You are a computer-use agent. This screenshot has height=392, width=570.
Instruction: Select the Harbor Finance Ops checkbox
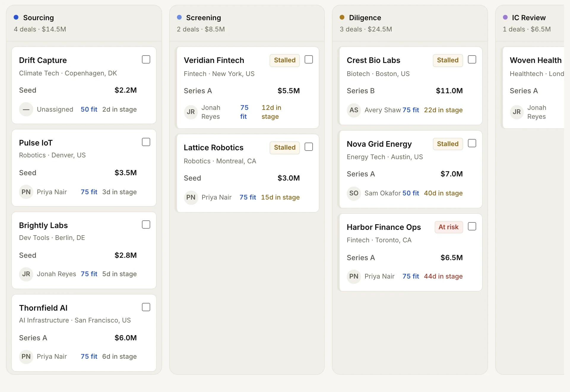point(472,226)
